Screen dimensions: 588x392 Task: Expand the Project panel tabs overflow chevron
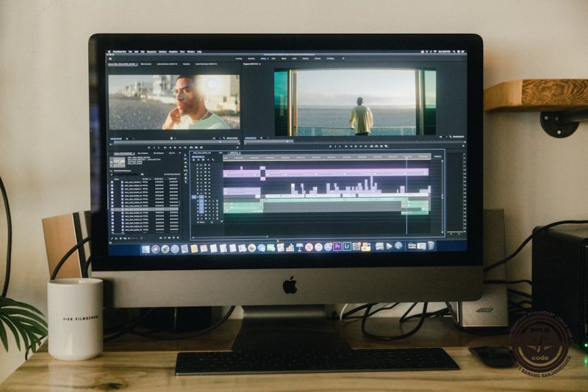180,153
